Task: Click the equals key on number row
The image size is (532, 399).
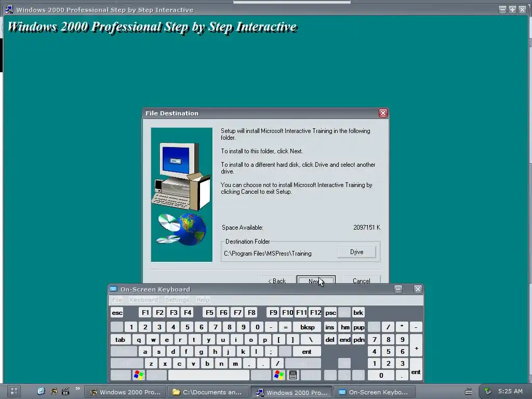Action: (x=285, y=327)
